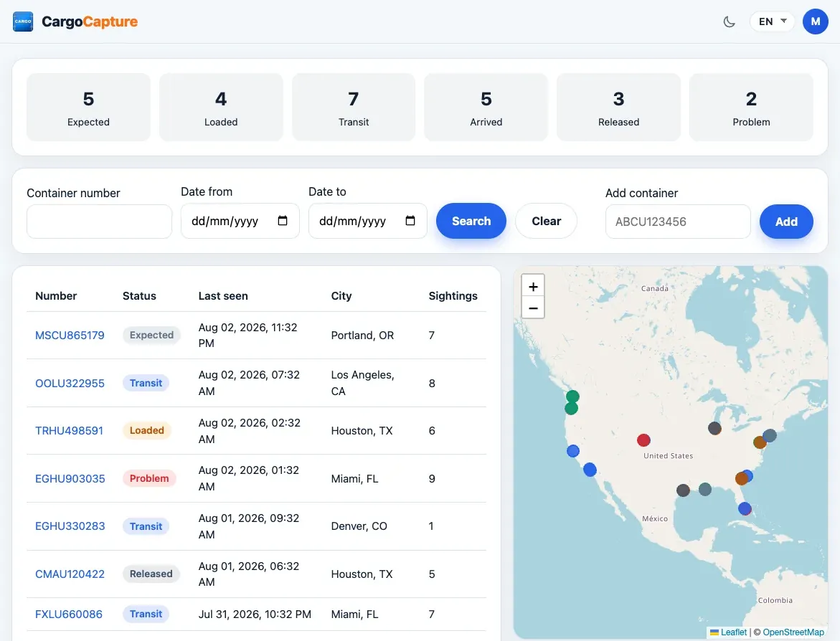Open container FXLU660086 link

click(69, 614)
